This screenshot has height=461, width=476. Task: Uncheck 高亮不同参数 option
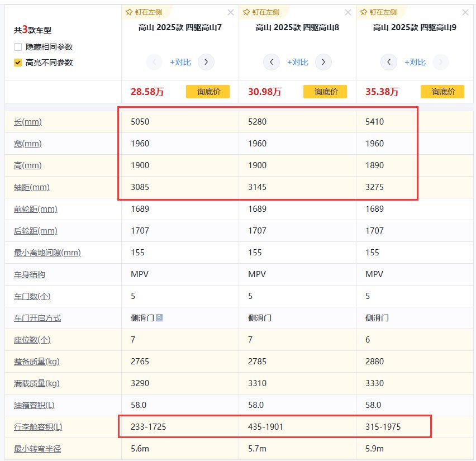point(18,63)
